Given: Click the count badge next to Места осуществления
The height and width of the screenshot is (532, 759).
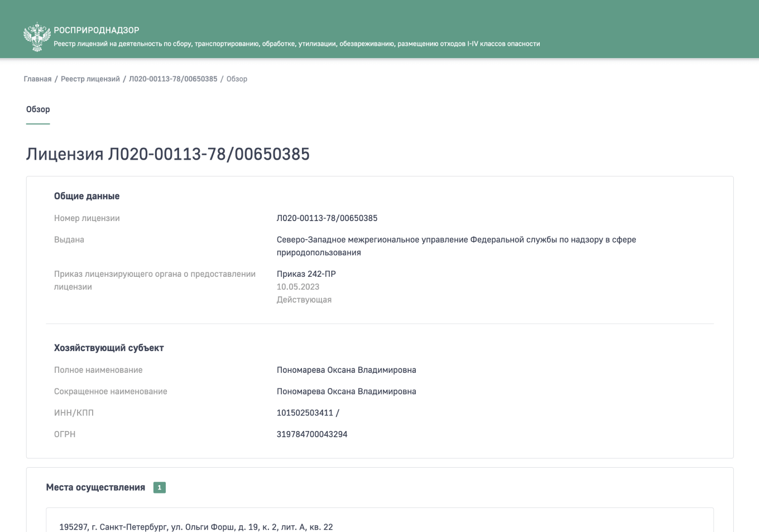Looking at the screenshot, I should [160, 487].
